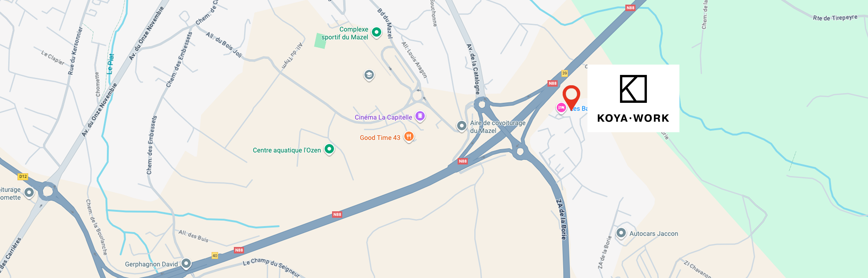Click the Complexe sportif du Mazel marker
Image resolution: width=868 pixels, height=278 pixels.
pos(376,33)
